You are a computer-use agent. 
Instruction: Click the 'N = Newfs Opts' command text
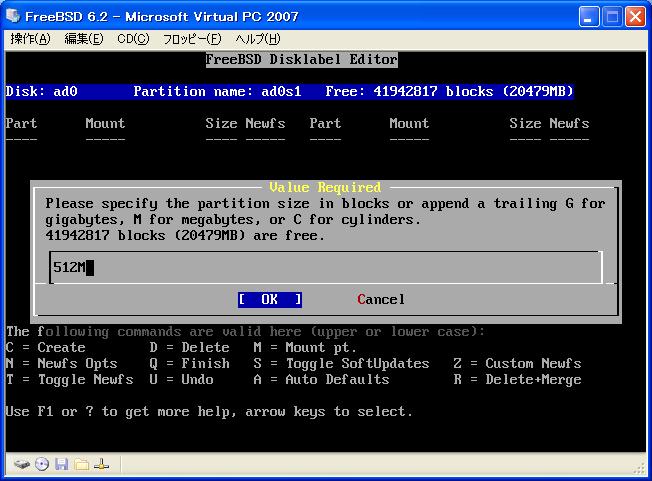62,364
